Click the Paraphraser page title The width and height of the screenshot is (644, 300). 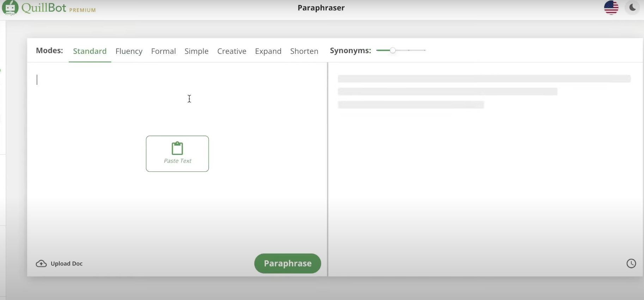pyautogui.click(x=321, y=8)
